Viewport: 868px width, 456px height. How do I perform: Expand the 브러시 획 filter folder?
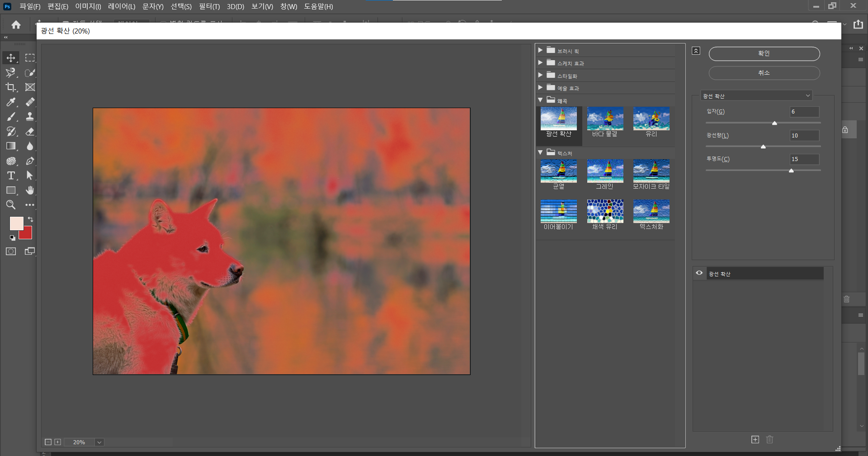pyautogui.click(x=540, y=50)
